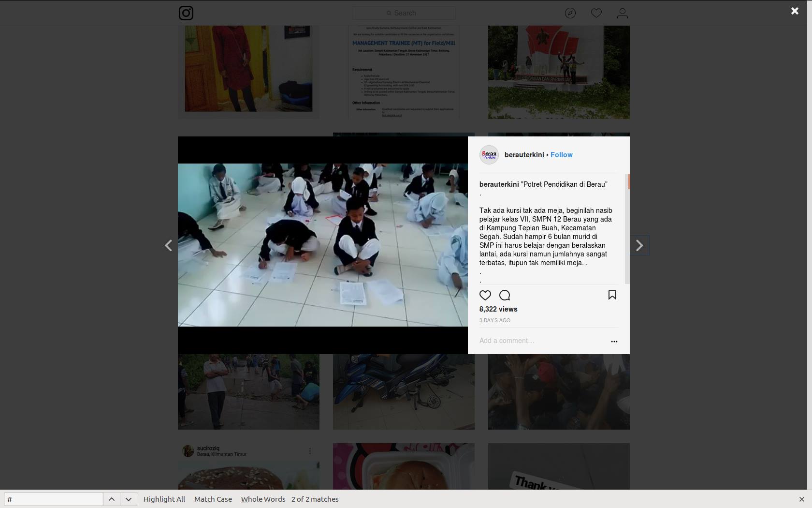Toggle Match Case in find bar
This screenshot has height=508, width=812.
click(x=213, y=499)
